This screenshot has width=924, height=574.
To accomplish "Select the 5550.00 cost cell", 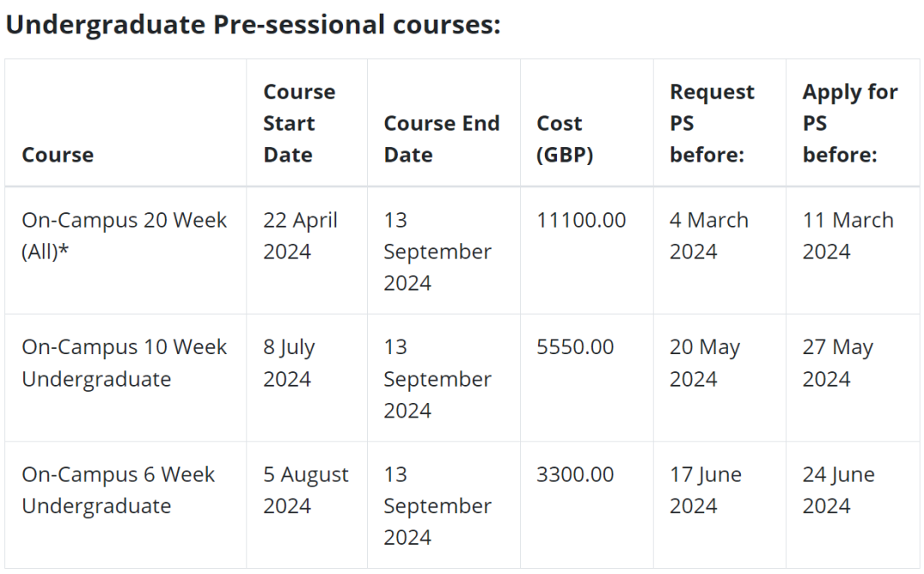I will tap(575, 347).
